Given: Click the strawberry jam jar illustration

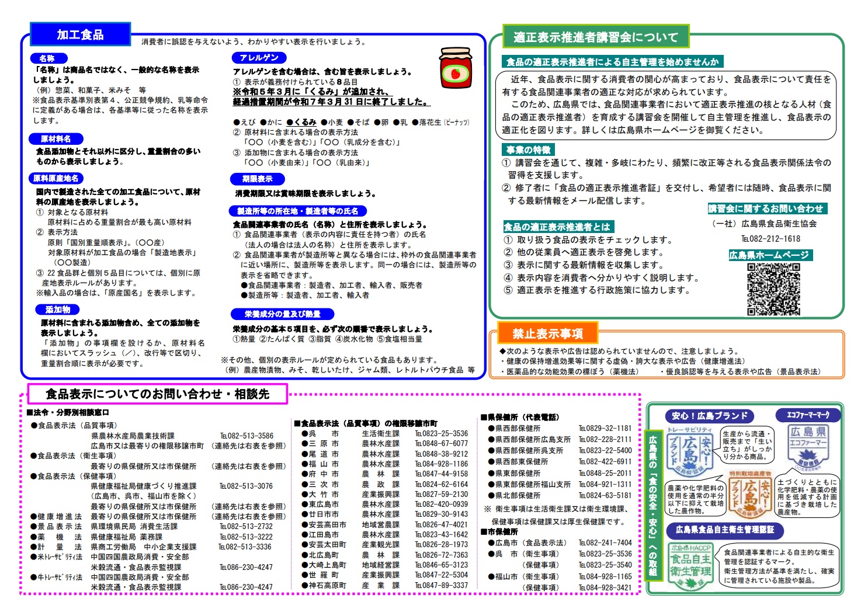Looking at the screenshot, I should [x=456, y=68].
